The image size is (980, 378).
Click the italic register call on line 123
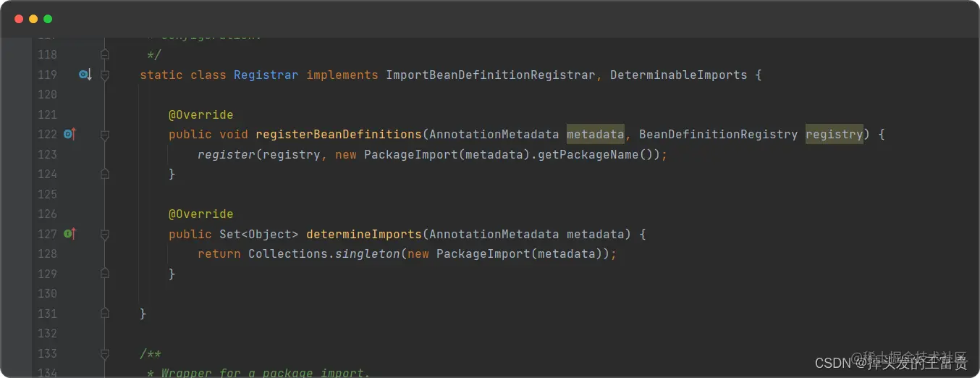point(226,154)
